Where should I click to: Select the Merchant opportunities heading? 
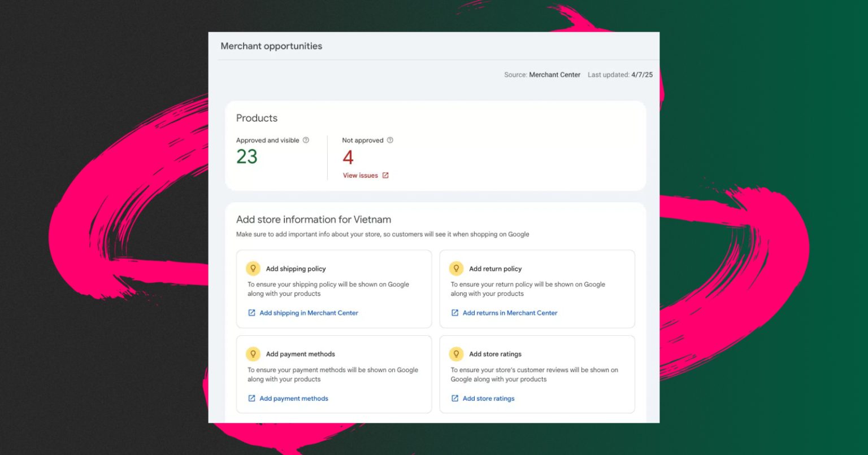(x=271, y=46)
